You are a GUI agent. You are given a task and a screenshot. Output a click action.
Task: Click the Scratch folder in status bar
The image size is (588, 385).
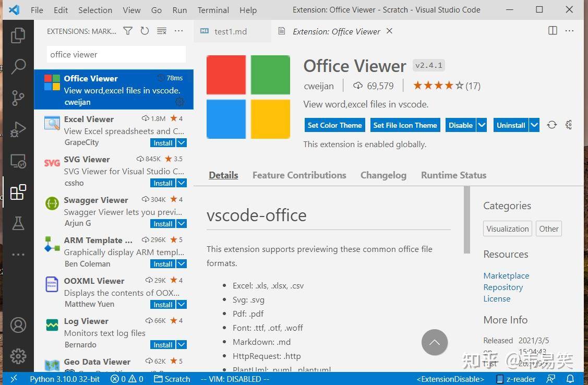[172, 379]
